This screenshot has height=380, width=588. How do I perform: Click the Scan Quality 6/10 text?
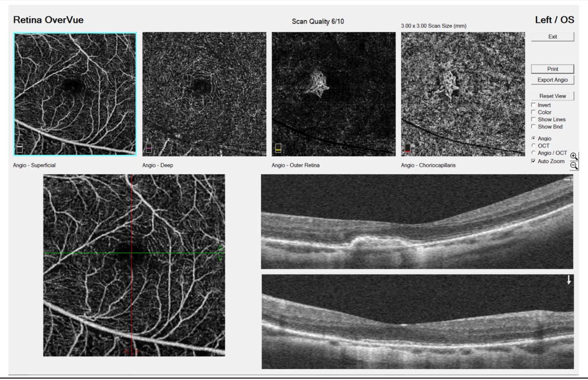click(x=318, y=21)
